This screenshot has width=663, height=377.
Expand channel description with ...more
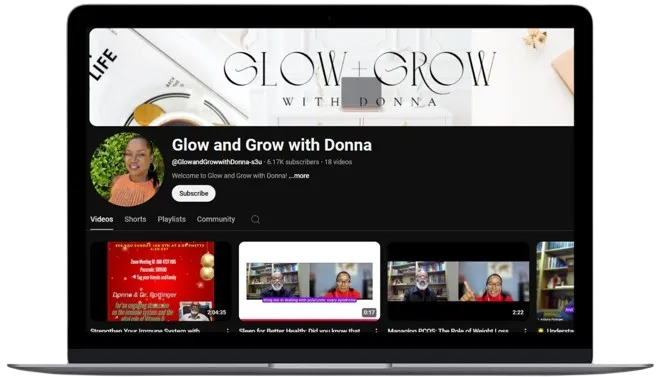299,175
